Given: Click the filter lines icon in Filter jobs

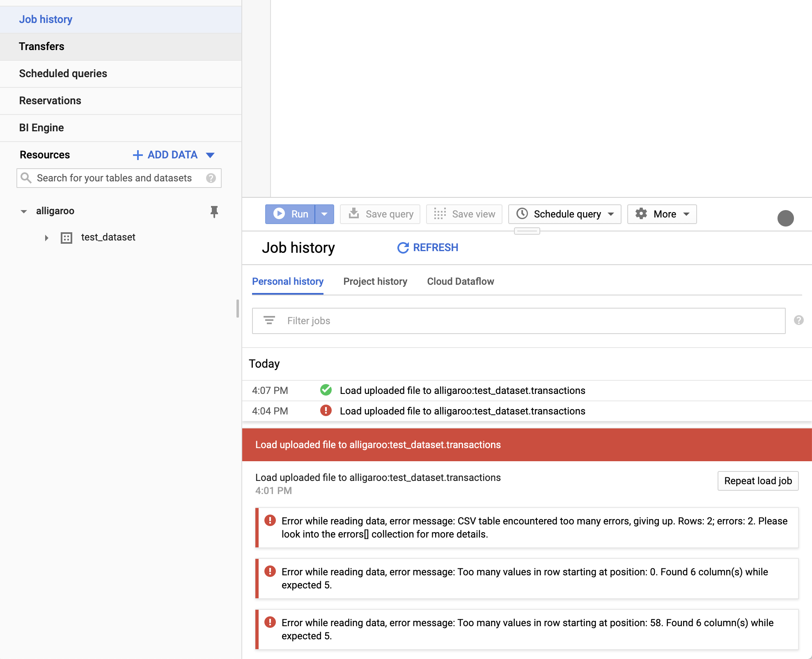Looking at the screenshot, I should click(x=269, y=320).
